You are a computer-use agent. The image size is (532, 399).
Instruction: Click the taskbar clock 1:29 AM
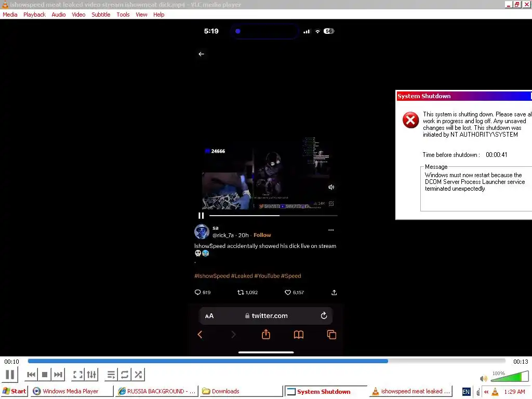[x=514, y=392]
